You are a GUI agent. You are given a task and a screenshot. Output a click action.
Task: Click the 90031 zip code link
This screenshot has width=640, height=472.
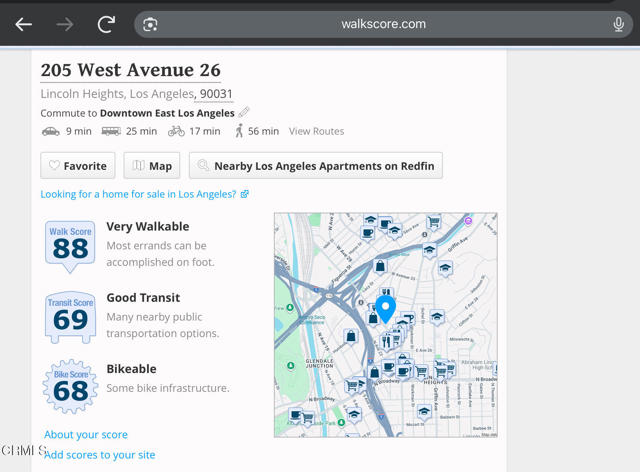point(216,94)
